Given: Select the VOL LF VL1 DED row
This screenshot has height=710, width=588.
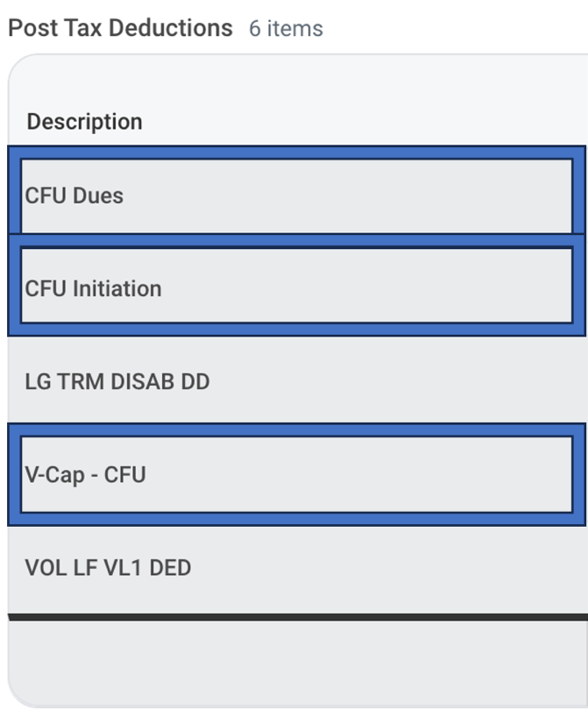Looking at the screenshot, I should point(297,568).
